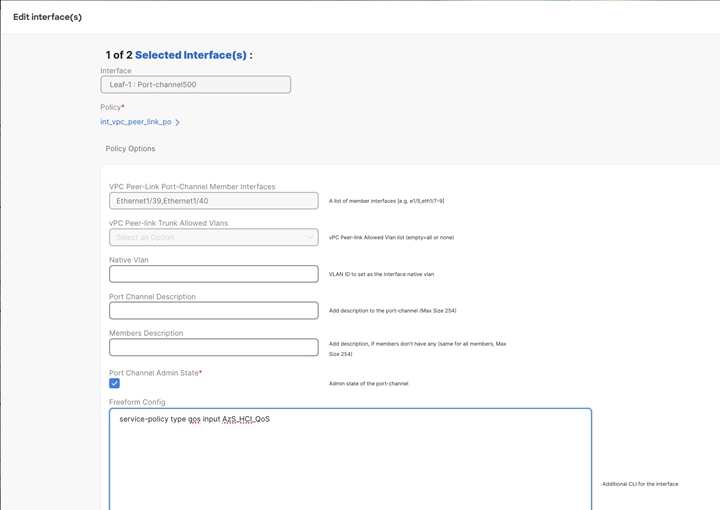
Task: Click the 'A list of member interfaces' hint text
Action: point(386,201)
